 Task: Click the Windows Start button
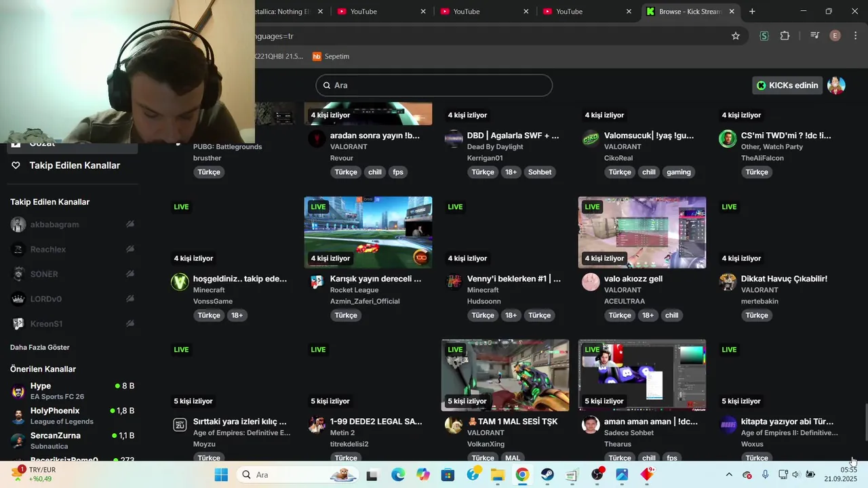pos(221,474)
